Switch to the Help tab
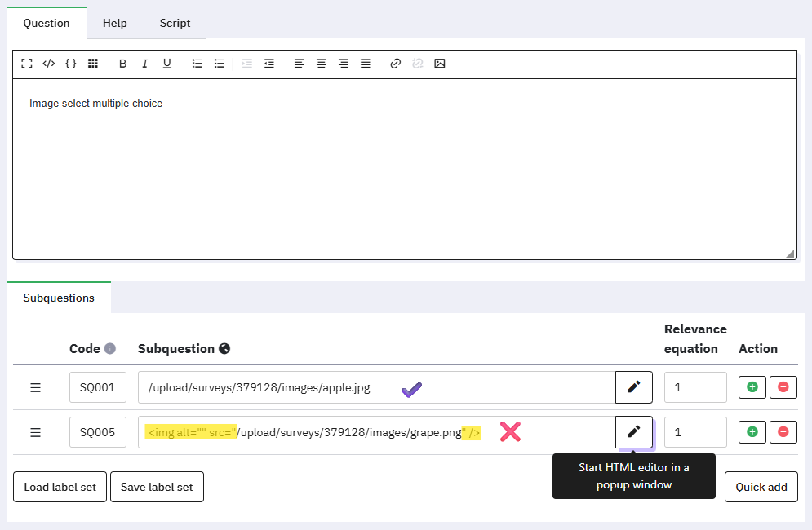 (115, 23)
